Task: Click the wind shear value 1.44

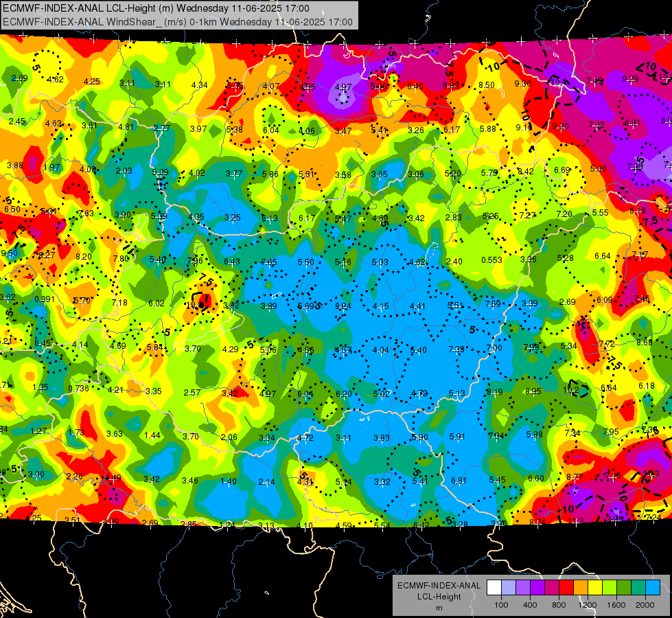Action: (152, 435)
